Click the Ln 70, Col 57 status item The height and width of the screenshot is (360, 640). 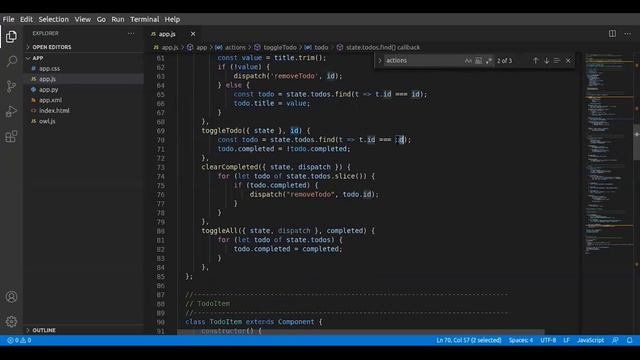coord(469,340)
